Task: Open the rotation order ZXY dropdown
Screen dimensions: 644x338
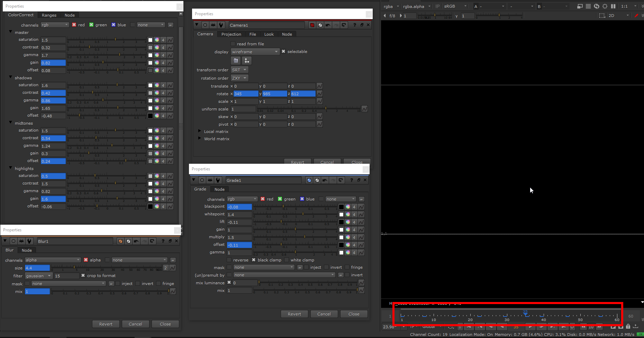Action: (x=239, y=78)
